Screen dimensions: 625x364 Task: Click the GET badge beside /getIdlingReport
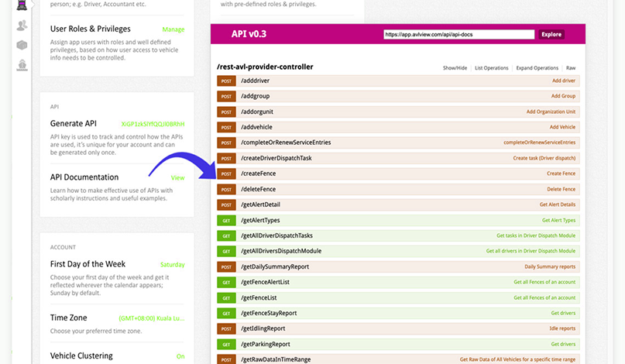[x=227, y=328]
